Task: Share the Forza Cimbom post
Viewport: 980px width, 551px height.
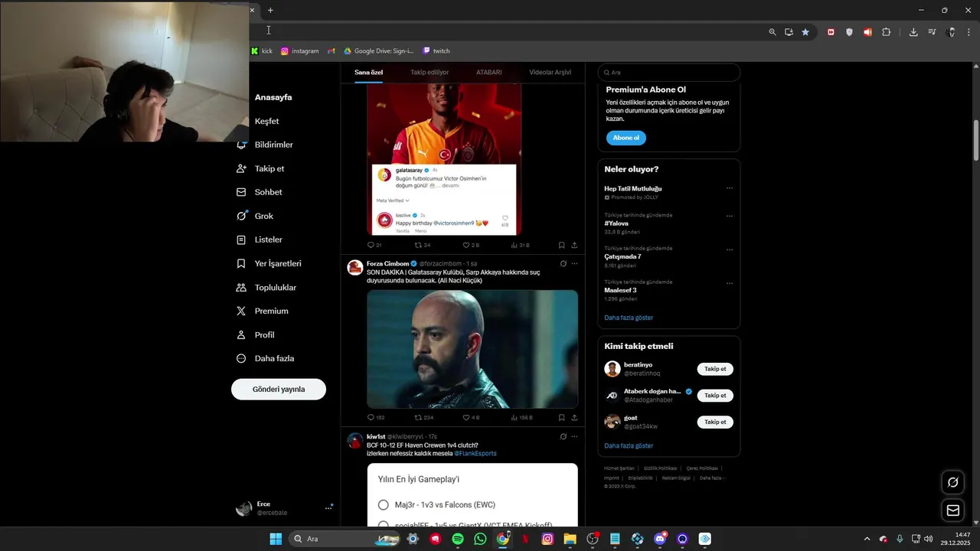Action: 574,418
